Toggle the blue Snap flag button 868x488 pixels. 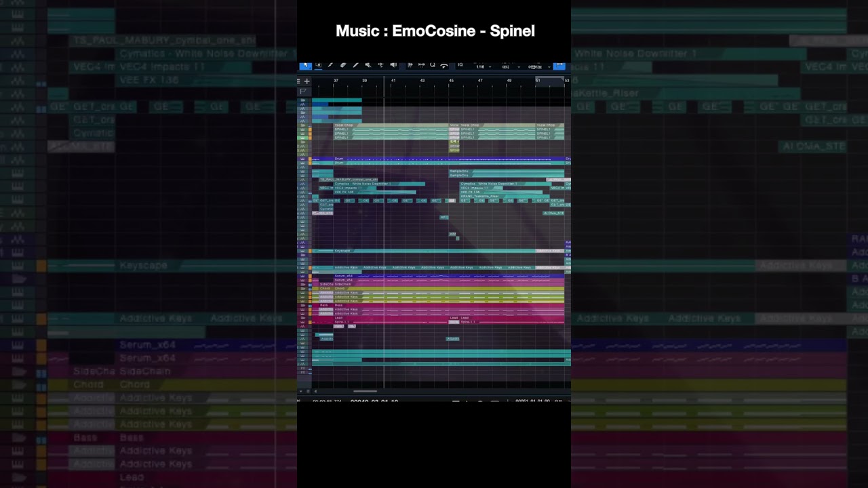click(559, 66)
